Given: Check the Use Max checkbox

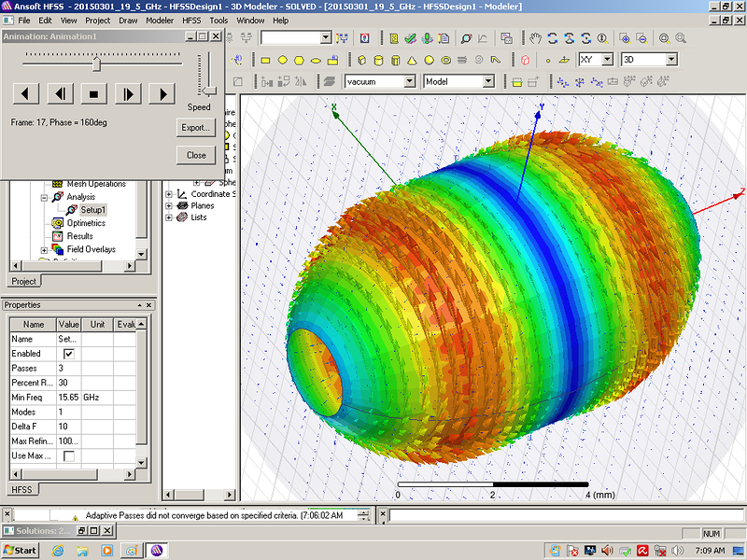Looking at the screenshot, I should click(x=68, y=455).
